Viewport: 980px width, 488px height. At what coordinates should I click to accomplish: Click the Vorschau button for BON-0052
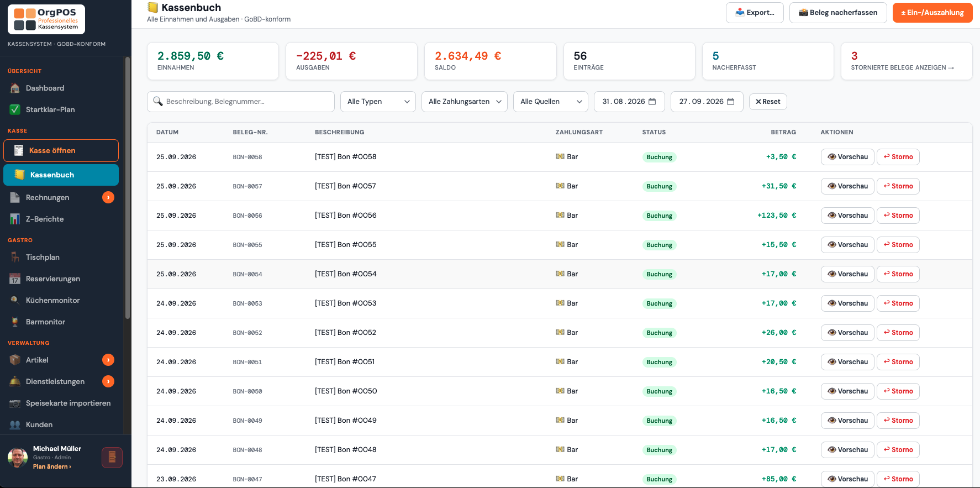(x=847, y=333)
